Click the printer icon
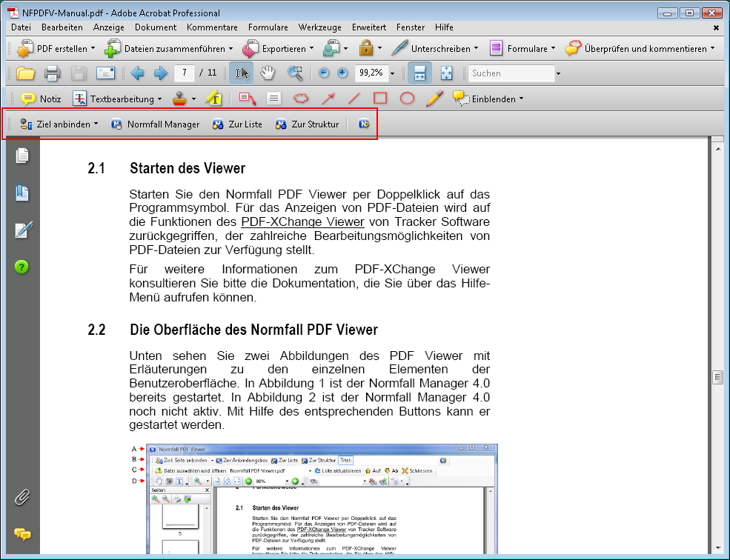The image size is (730, 560). (52, 73)
